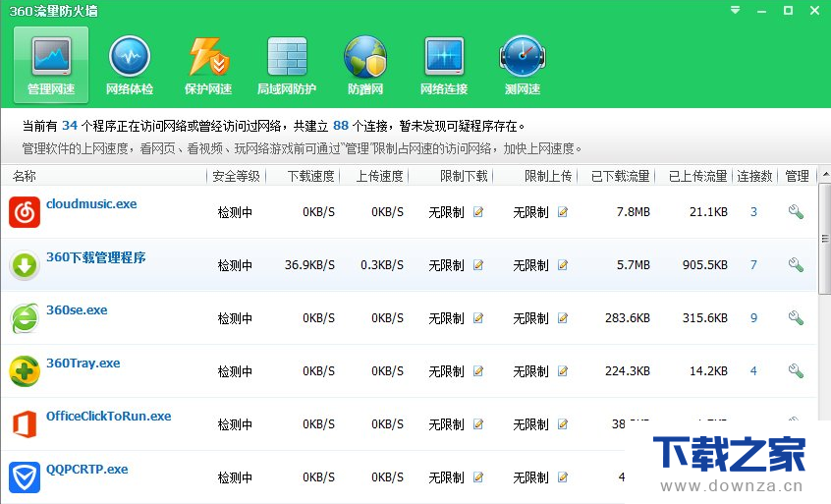
Task: Select the 7.8MB downloaded traffic cell
Action: click(633, 212)
